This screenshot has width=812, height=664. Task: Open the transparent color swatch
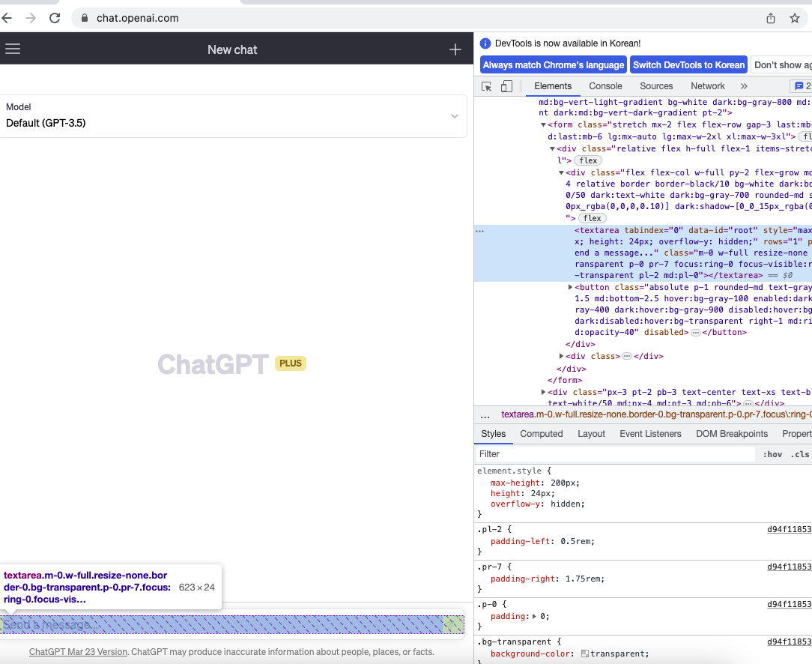coord(585,654)
